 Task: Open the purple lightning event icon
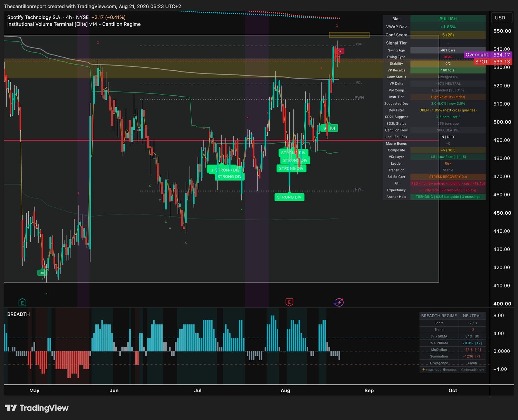coord(339,302)
